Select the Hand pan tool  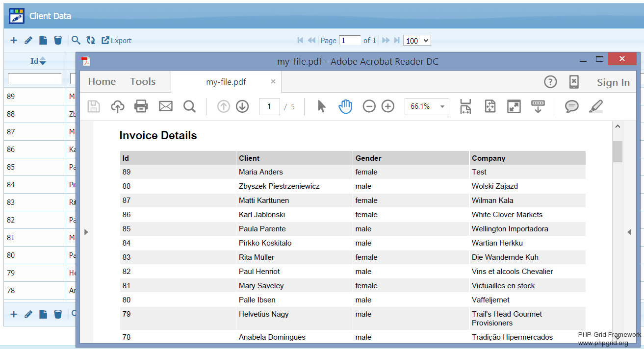345,106
